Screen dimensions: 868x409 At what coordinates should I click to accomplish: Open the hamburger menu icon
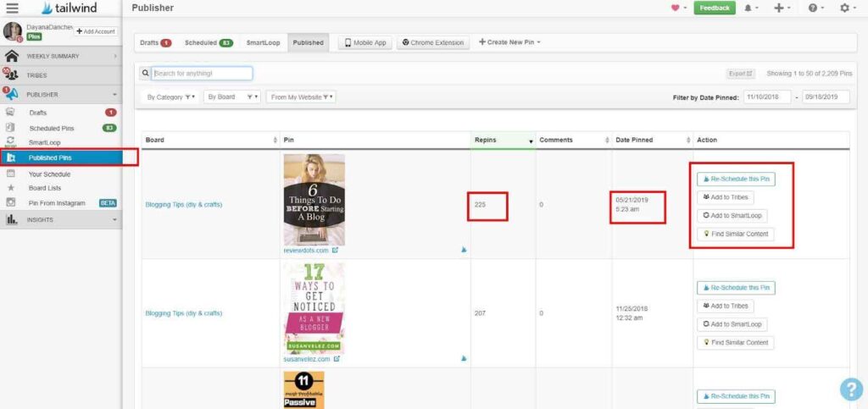tap(12, 8)
